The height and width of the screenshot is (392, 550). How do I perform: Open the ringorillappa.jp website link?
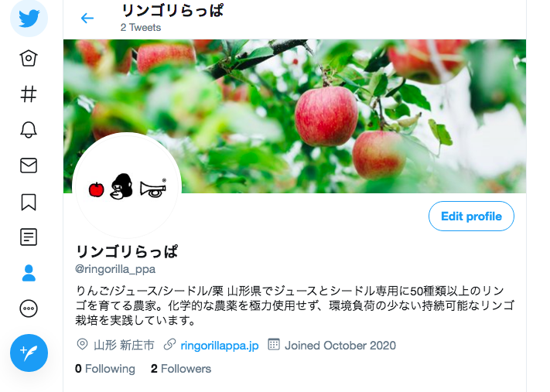coord(219,346)
